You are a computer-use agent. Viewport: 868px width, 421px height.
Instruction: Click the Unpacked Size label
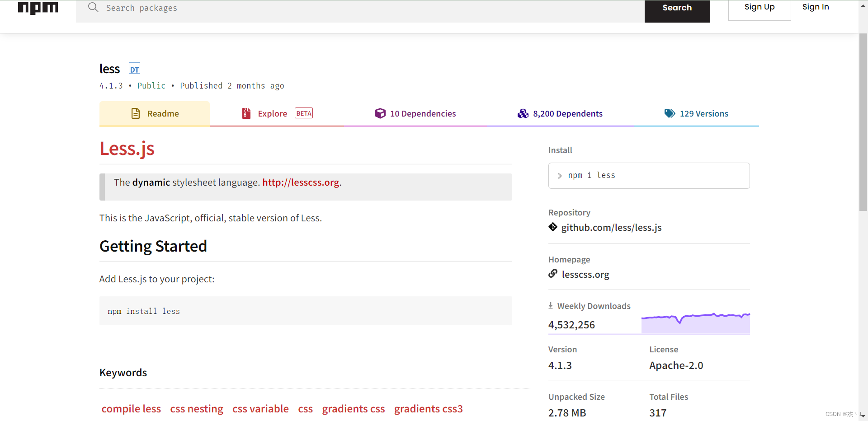point(576,397)
